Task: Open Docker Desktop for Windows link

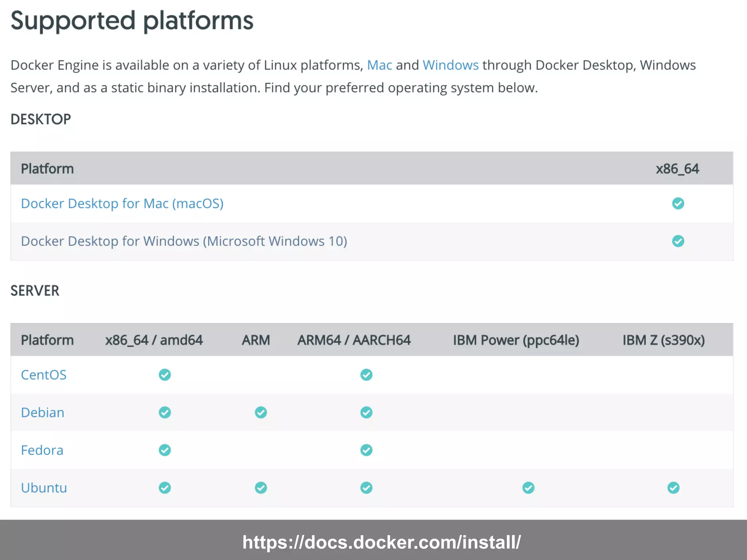Action: [x=184, y=241]
